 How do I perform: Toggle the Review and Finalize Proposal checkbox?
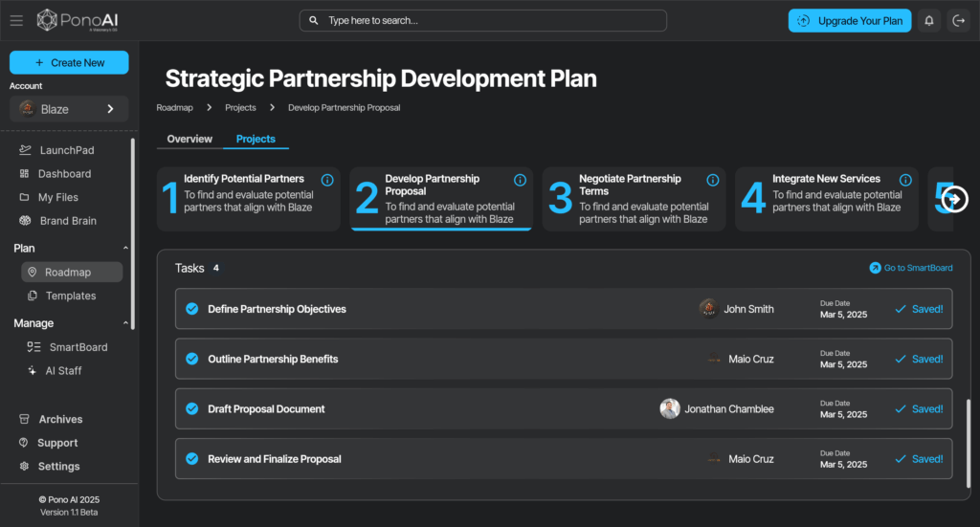point(191,459)
